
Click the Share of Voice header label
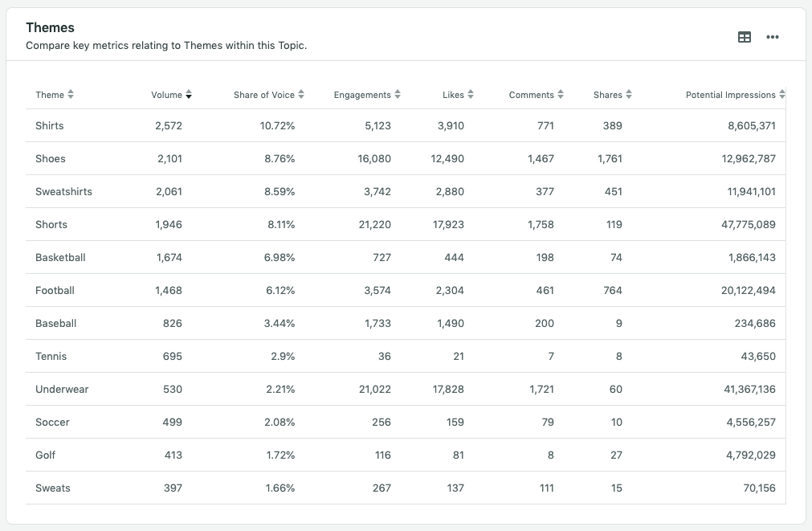tap(263, 95)
